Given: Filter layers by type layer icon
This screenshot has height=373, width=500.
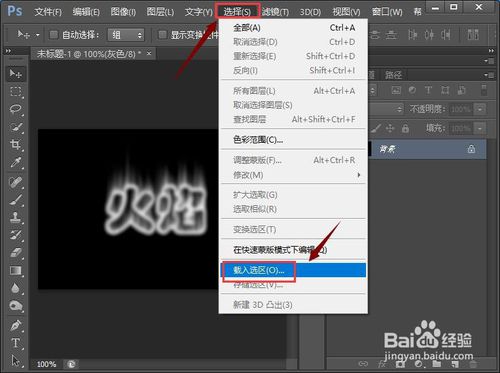Looking at the screenshot, I should pyautogui.click(x=428, y=90).
